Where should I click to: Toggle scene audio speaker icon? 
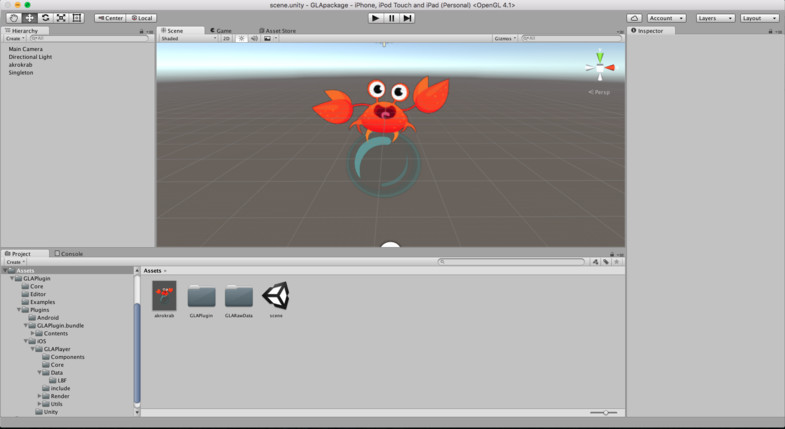click(x=254, y=39)
